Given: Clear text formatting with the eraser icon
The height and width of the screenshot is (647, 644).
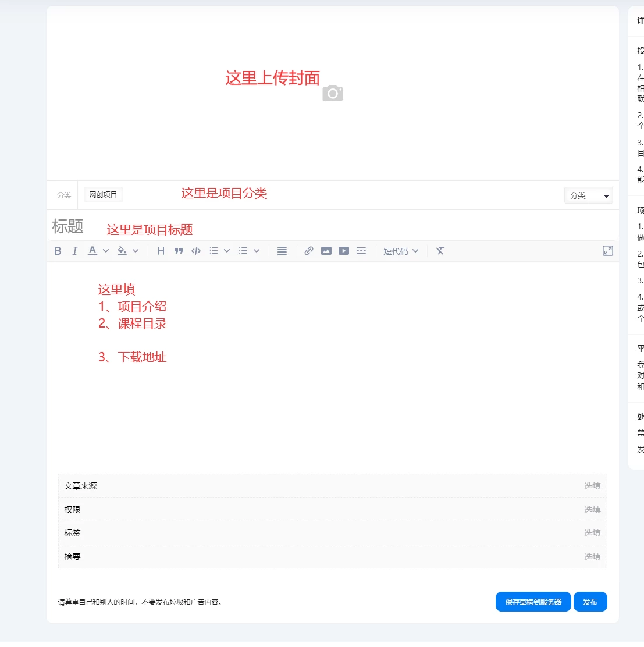Looking at the screenshot, I should point(440,251).
